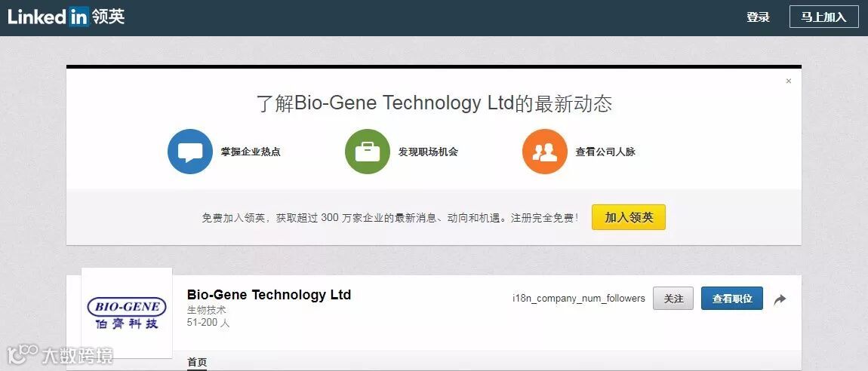Select the 首页 home tab
Image resolution: width=868 pixels, height=371 pixels.
click(x=197, y=363)
